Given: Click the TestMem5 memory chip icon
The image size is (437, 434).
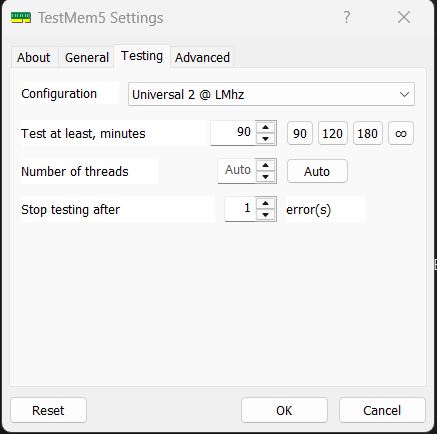Looking at the screenshot, I should [x=21, y=17].
